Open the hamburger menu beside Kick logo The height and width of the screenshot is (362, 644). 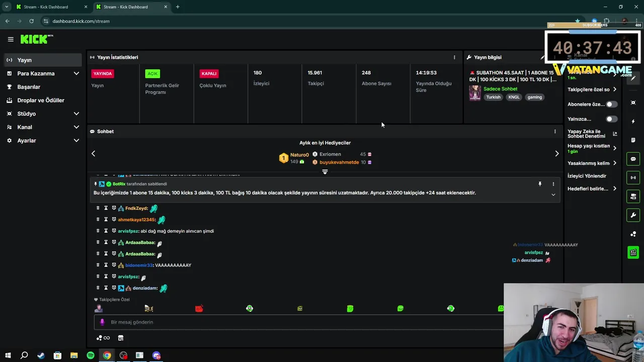click(11, 39)
